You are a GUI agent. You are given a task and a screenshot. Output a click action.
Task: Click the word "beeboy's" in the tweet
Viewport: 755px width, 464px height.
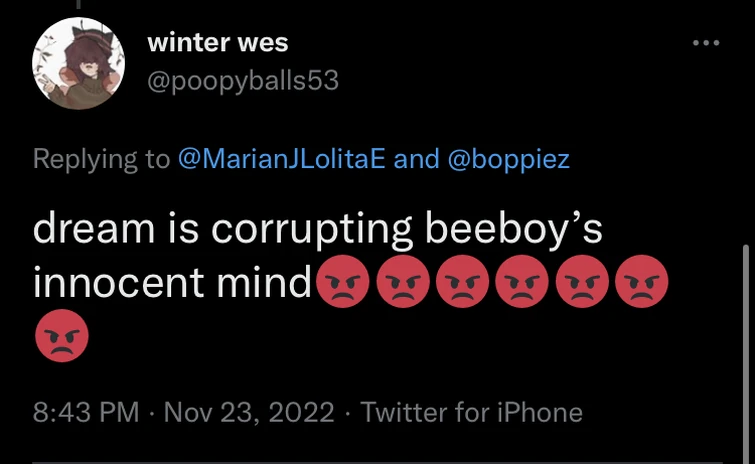pos(515,229)
